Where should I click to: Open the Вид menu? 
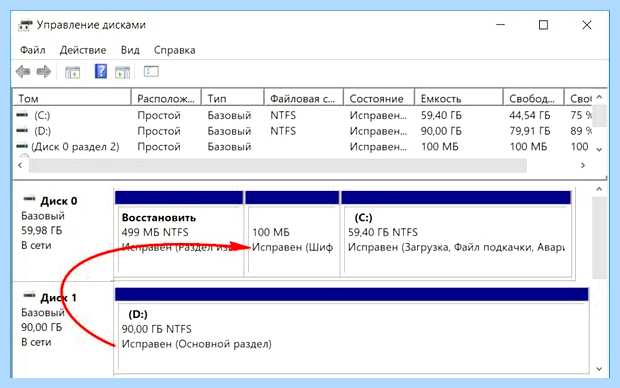click(130, 50)
